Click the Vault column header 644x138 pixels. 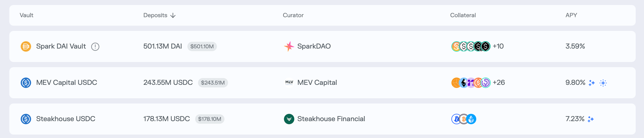click(26, 15)
